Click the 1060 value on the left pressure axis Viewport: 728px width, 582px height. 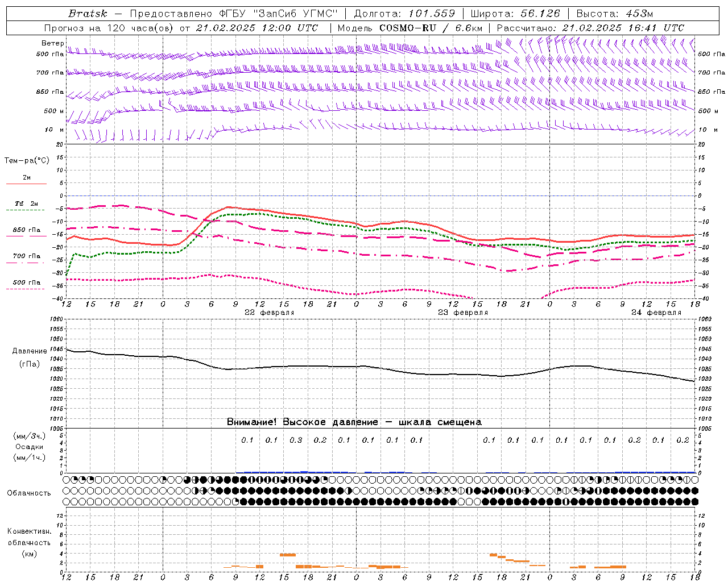click(57, 319)
